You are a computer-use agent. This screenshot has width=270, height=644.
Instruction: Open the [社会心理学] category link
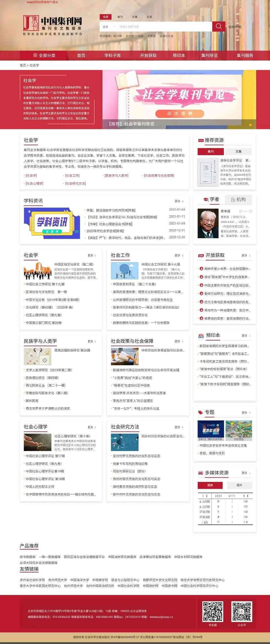point(34,183)
